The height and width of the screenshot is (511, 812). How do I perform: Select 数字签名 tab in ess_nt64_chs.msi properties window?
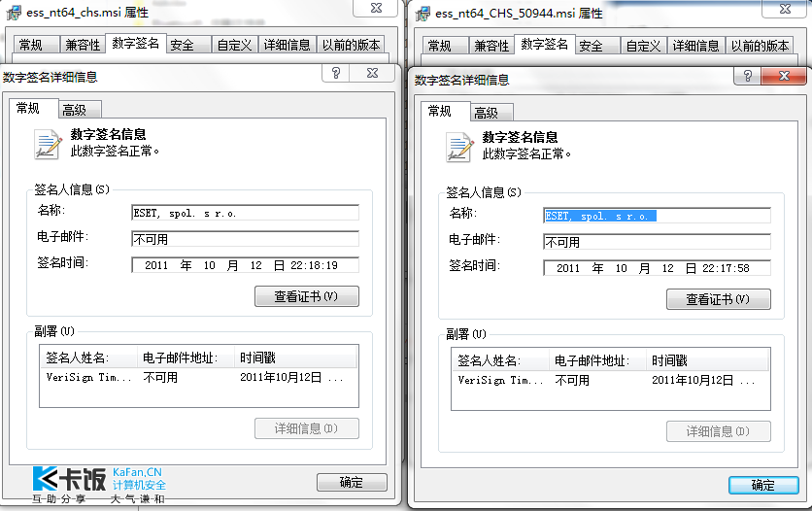[136, 44]
